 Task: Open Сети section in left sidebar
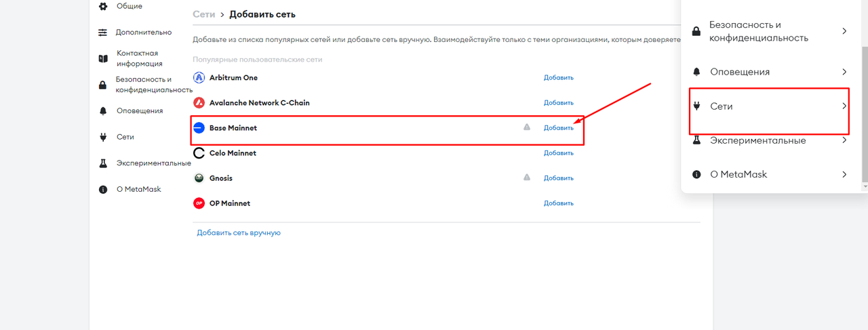[x=125, y=137]
